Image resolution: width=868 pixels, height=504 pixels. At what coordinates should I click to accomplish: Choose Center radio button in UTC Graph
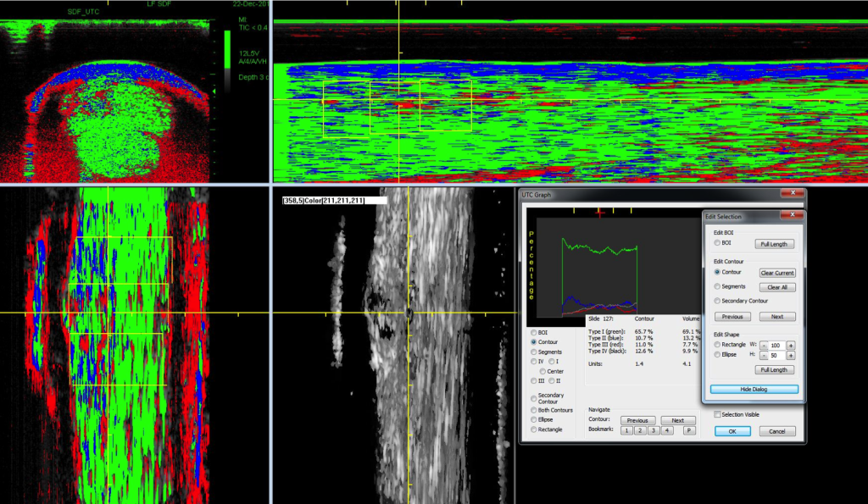click(x=542, y=371)
